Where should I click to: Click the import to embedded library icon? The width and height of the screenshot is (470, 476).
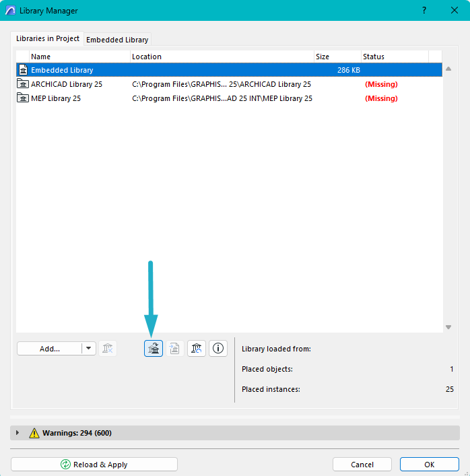point(175,348)
